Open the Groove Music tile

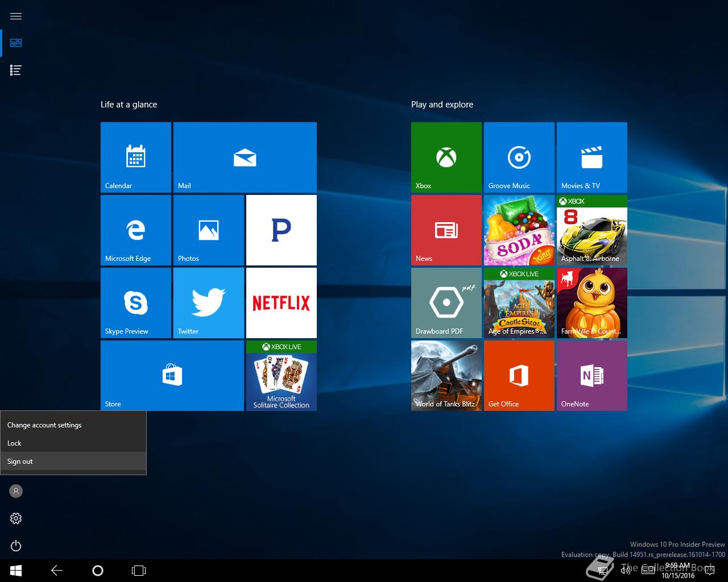519,157
